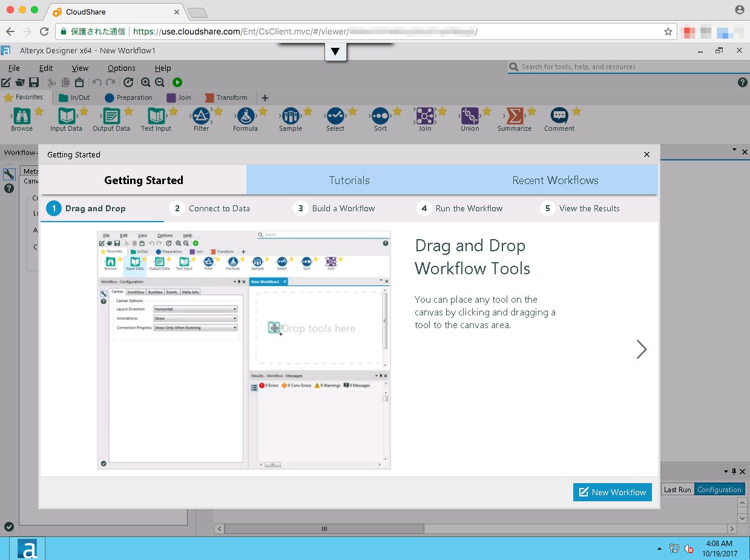The image size is (750, 560).
Task: Select the Formula tool
Action: click(x=245, y=116)
